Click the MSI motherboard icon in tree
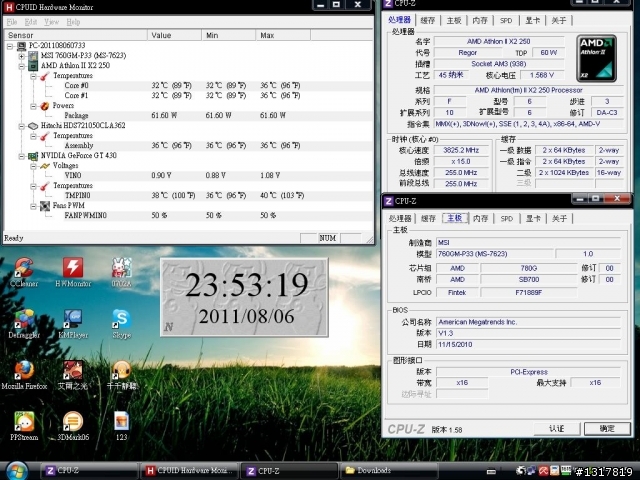 pos(33,56)
